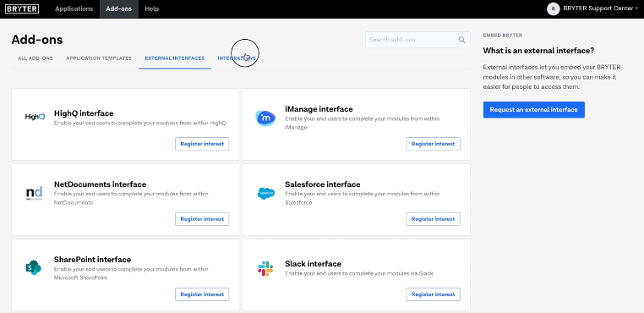Click the Add-ons page heading
644x313 pixels.
coord(37,40)
